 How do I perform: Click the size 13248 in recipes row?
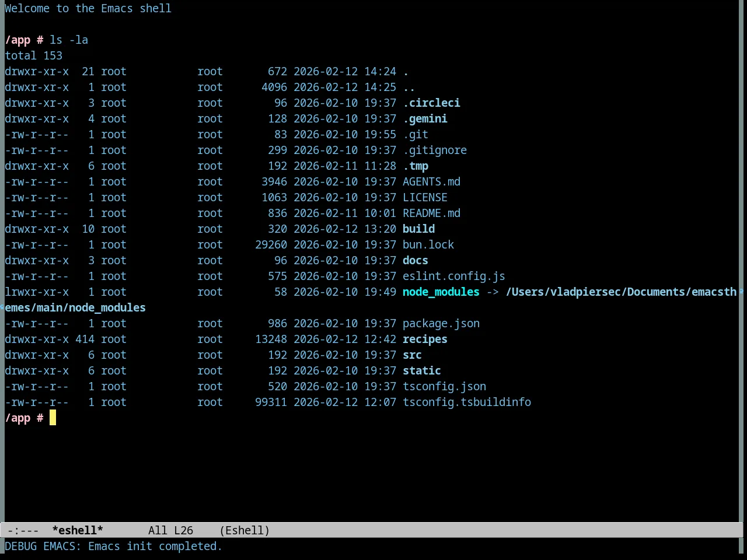pyautogui.click(x=271, y=339)
